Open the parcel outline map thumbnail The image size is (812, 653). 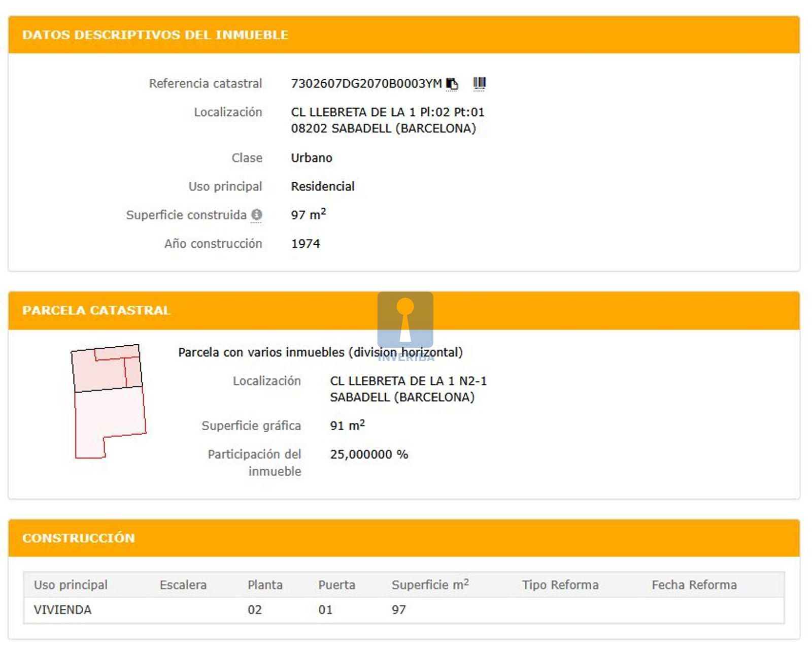pos(108,401)
